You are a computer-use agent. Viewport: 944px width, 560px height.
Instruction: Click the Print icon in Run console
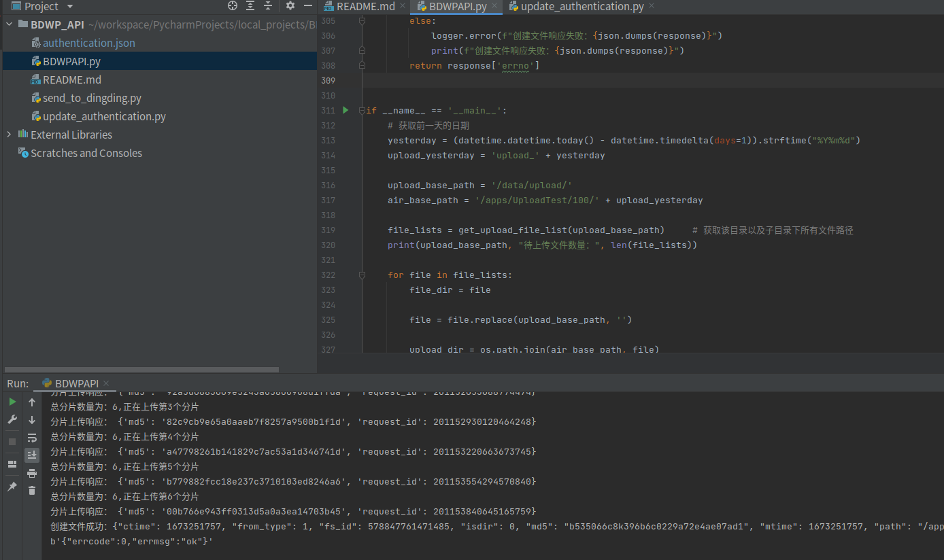coord(32,473)
